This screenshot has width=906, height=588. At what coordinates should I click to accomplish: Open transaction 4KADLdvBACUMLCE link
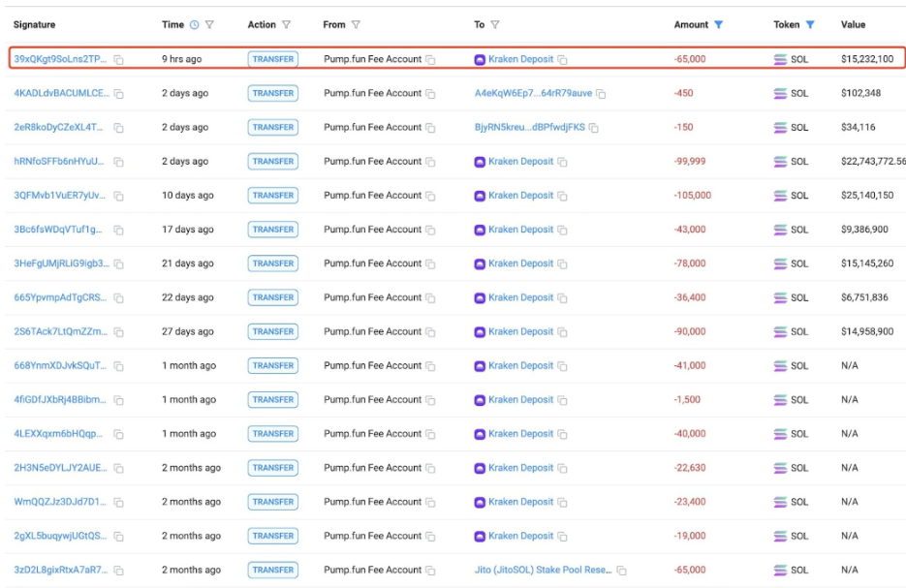click(x=61, y=93)
